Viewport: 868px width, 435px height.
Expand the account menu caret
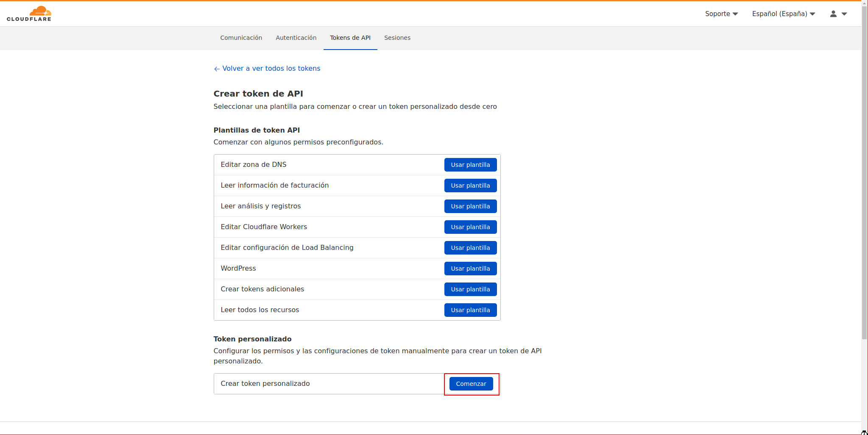[x=844, y=14]
